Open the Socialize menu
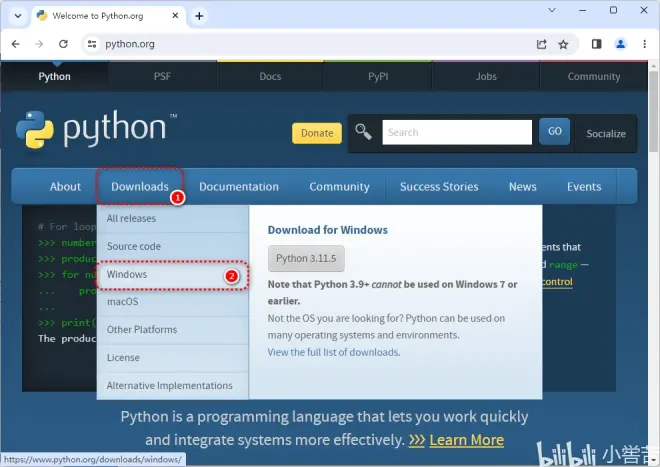The height and width of the screenshot is (467, 660). [606, 133]
